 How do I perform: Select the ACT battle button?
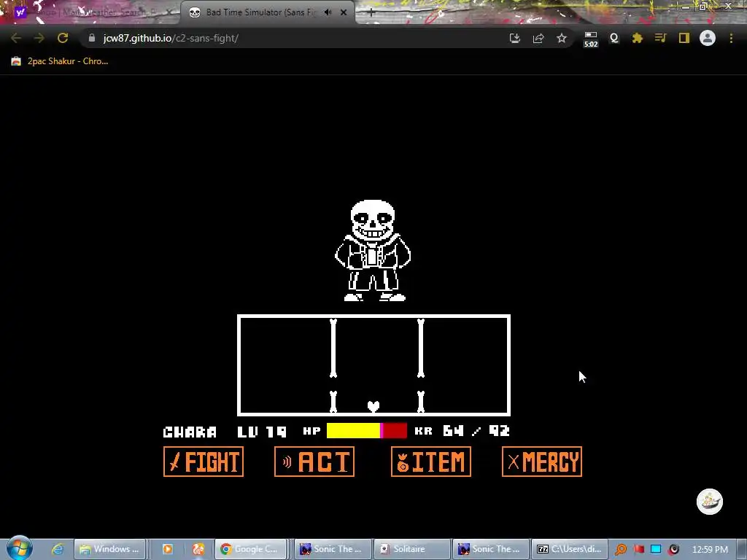tap(314, 462)
